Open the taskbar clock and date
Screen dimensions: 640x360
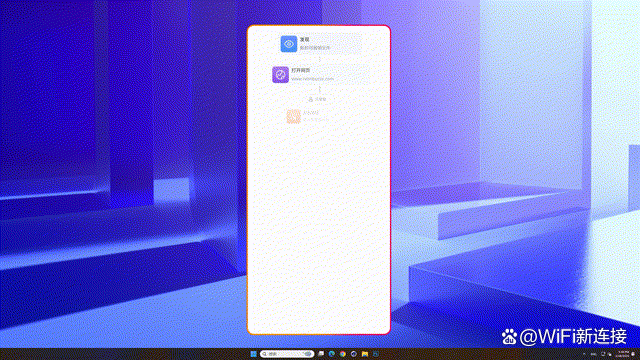[623, 354]
